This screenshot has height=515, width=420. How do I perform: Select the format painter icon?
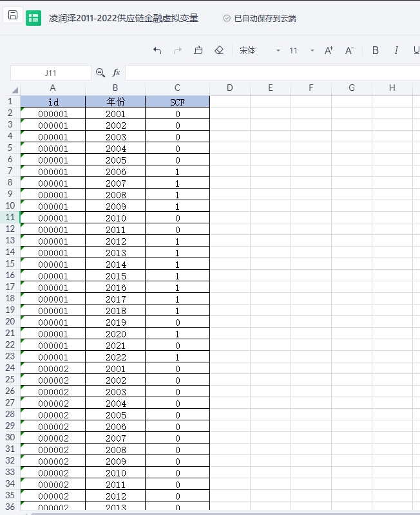pyautogui.click(x=198, y=50)
